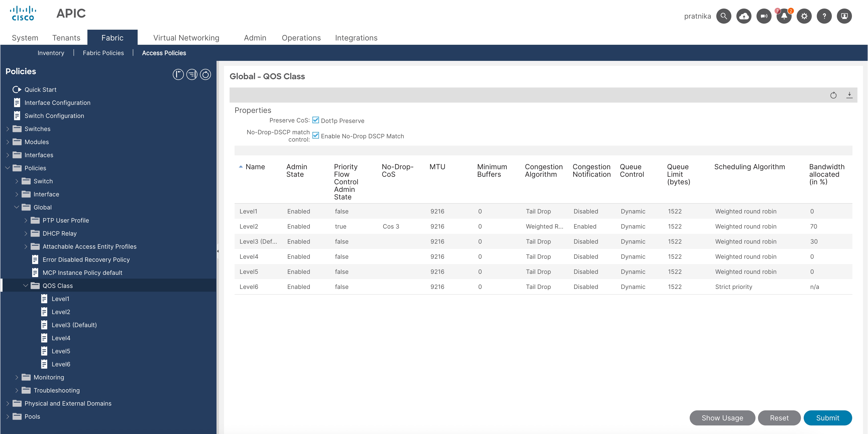Uncheck the Dot1p Preserve checkbox

click(315, 120)
